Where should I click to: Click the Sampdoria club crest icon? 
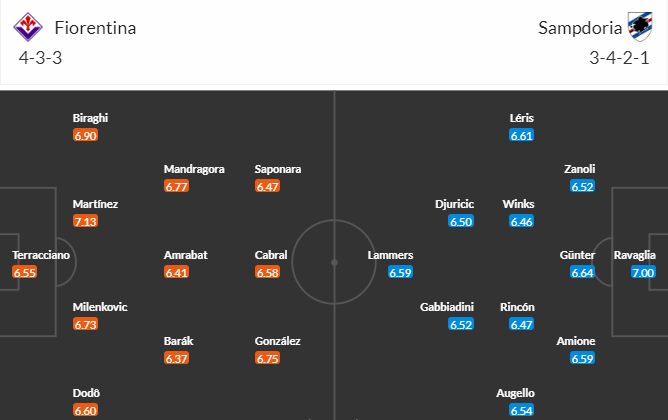[640, 27]
